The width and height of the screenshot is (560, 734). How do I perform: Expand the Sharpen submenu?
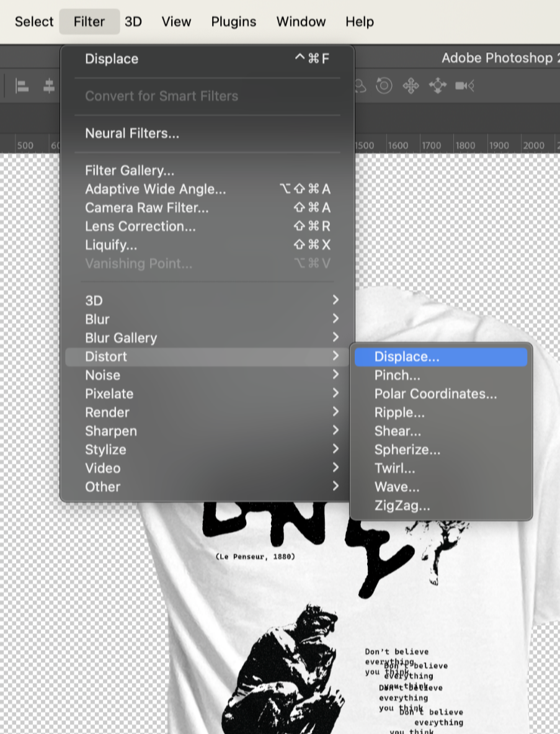coord(207,431)
